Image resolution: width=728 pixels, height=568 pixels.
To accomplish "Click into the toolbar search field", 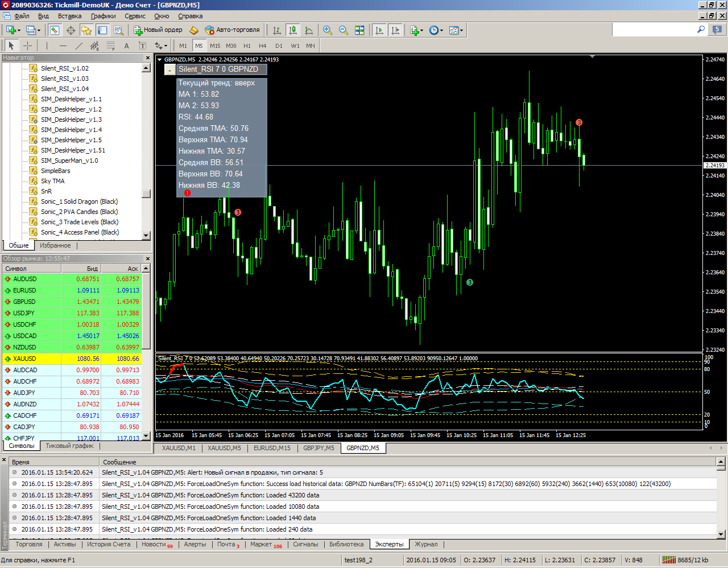I will tap(654, 29).
